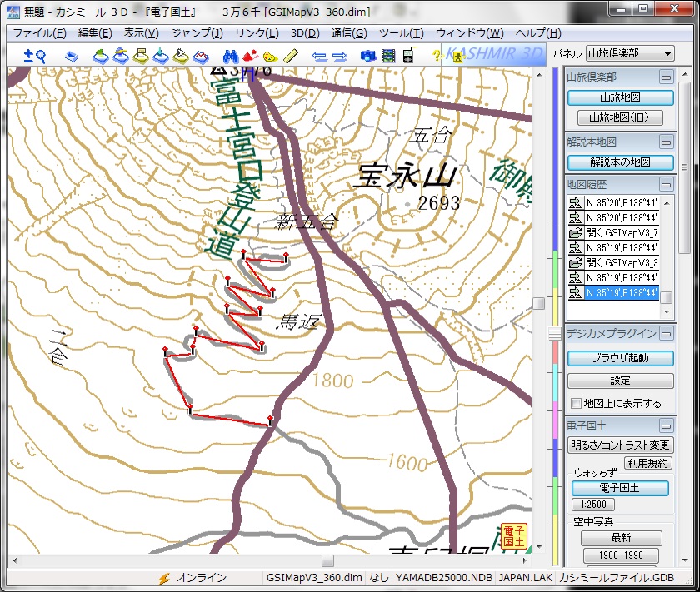Go forward with the right arrow icon
Viewport: 700px width, 592px height.
coord(340,57)
